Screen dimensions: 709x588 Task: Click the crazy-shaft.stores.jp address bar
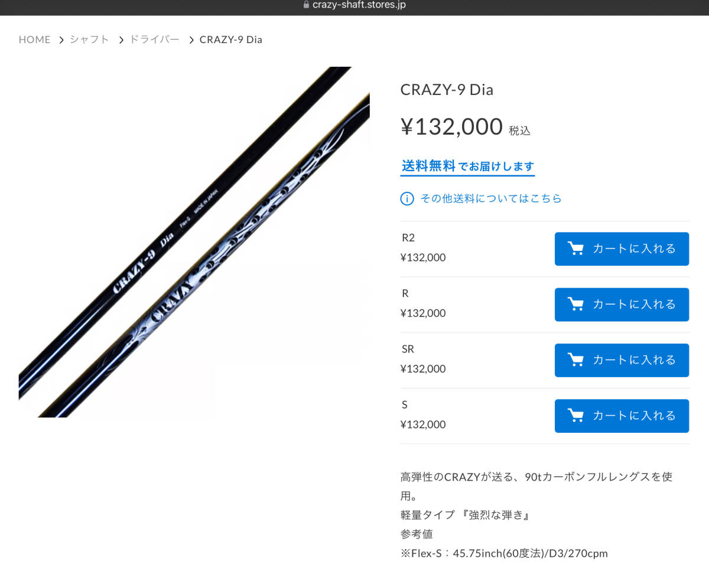tap(354, 5)
